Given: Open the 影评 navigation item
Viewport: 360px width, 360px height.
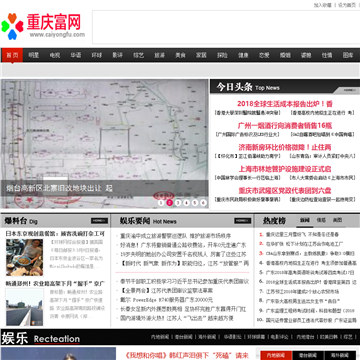Looking at the screenshot, I should (117, 55).
